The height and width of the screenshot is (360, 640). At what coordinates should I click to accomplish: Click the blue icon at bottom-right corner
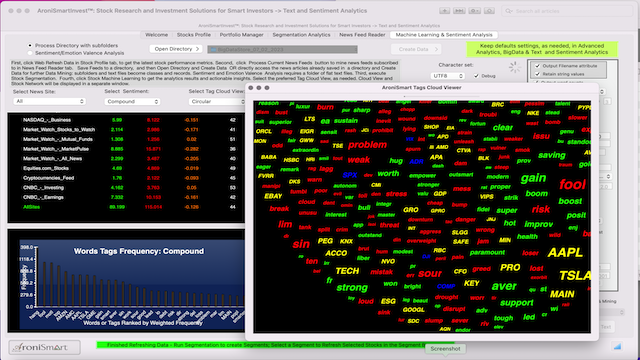[x=617, y=347]
